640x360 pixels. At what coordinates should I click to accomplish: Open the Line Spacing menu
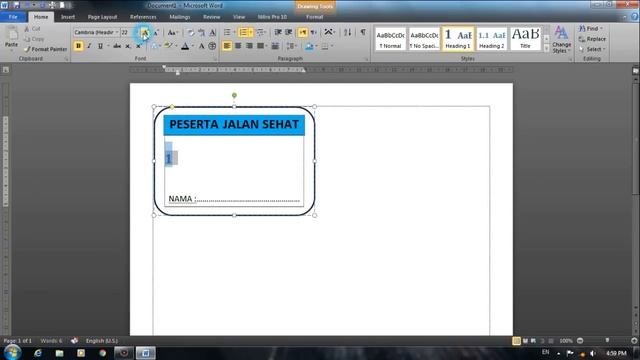pos(292,46)
